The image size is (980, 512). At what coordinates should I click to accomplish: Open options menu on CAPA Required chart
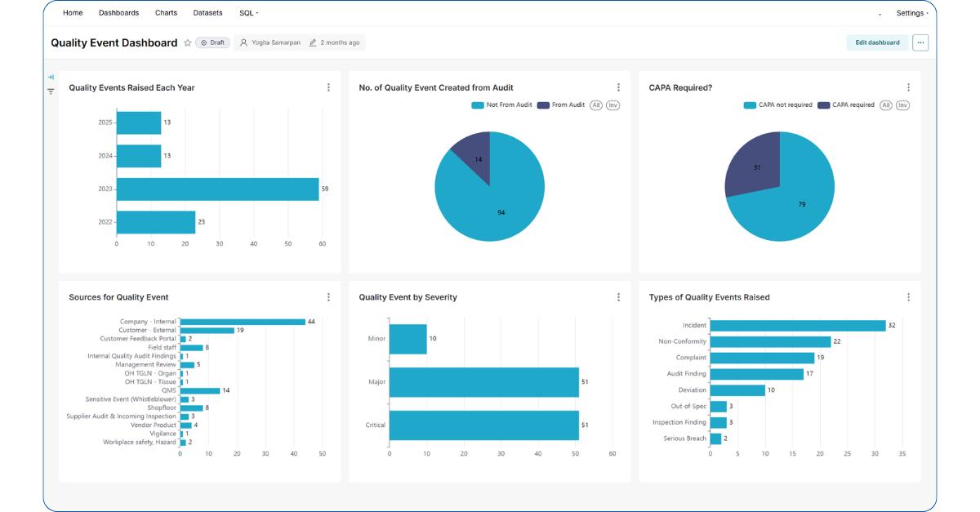[908, 87]
